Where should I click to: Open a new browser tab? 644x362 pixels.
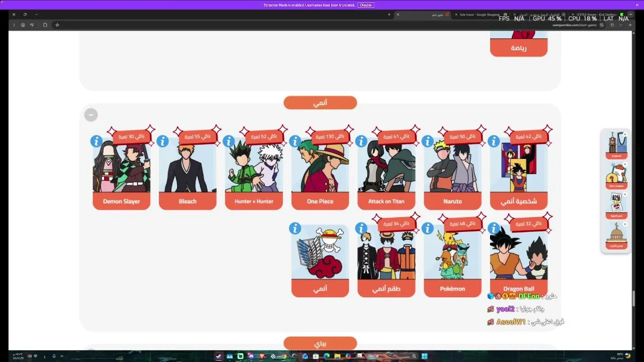pyautogui.click(x=389, y=15)
